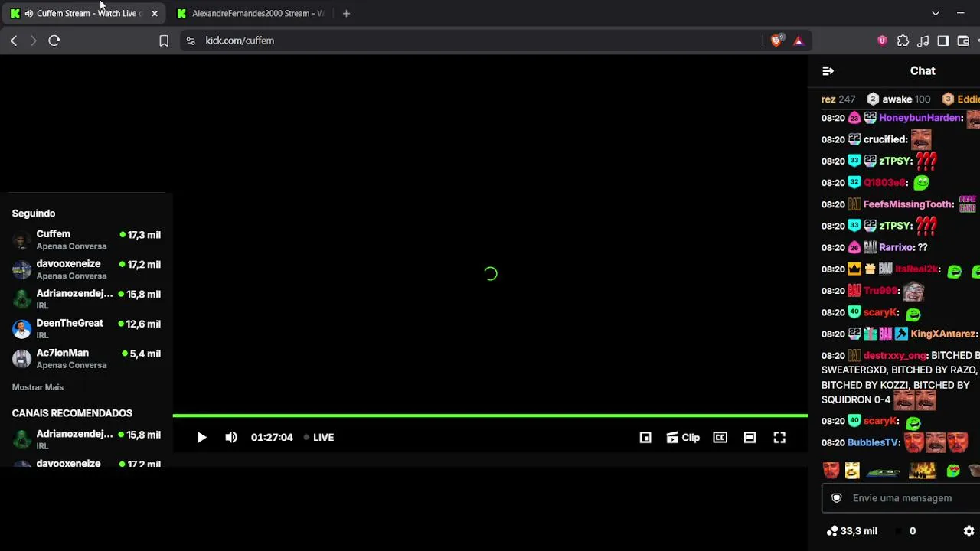980x551 pixels.
Task: Select FeefsMissingTooth username in chat
Action: click(908, 204)
